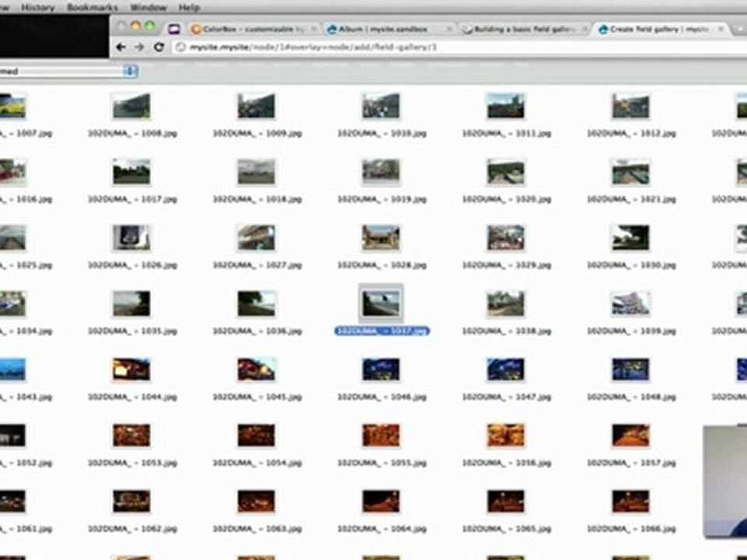This screenshot has width=747, height=560.
Task: Select thumbnail of 102DUMA_ - 1028.jpg
Action: point(381,238)
